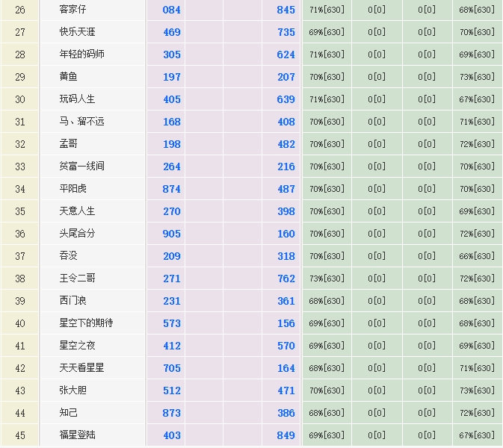Select the 66%[630] cell in 吞没 row
The width and height of the screenshot is (503, 448).
pos(477,256)
